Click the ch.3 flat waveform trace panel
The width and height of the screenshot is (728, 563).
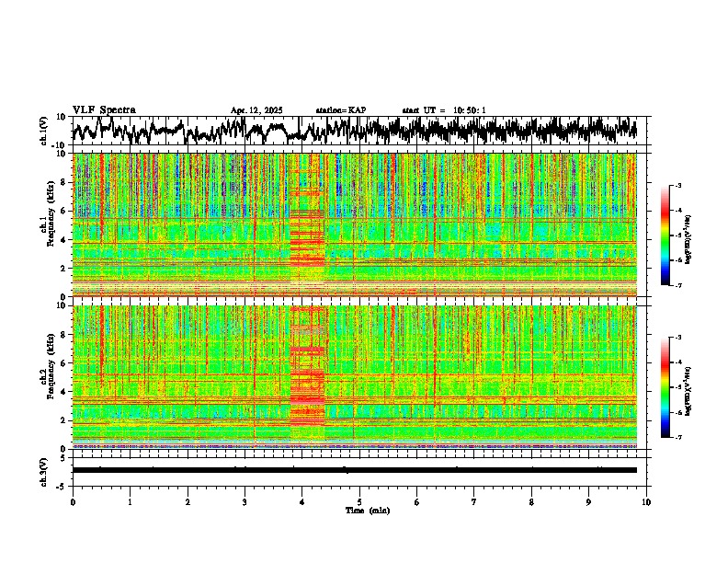click(x=359, y=472)
